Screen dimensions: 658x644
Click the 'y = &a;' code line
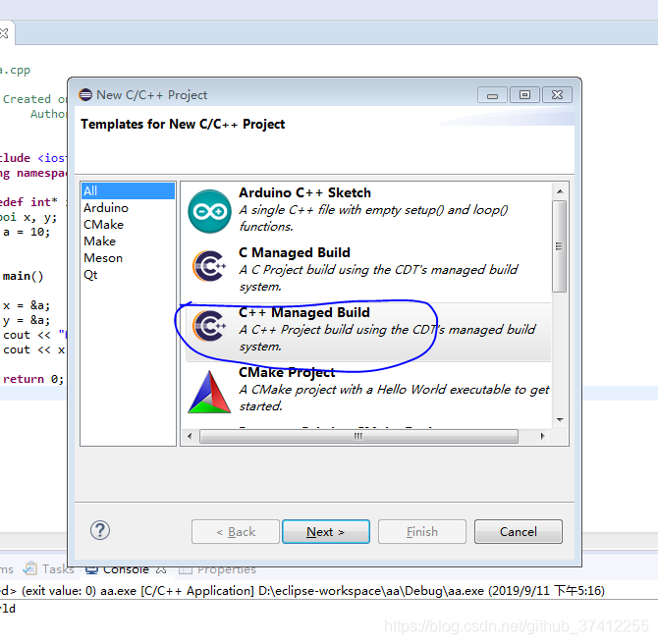click(x=27, y=320)
